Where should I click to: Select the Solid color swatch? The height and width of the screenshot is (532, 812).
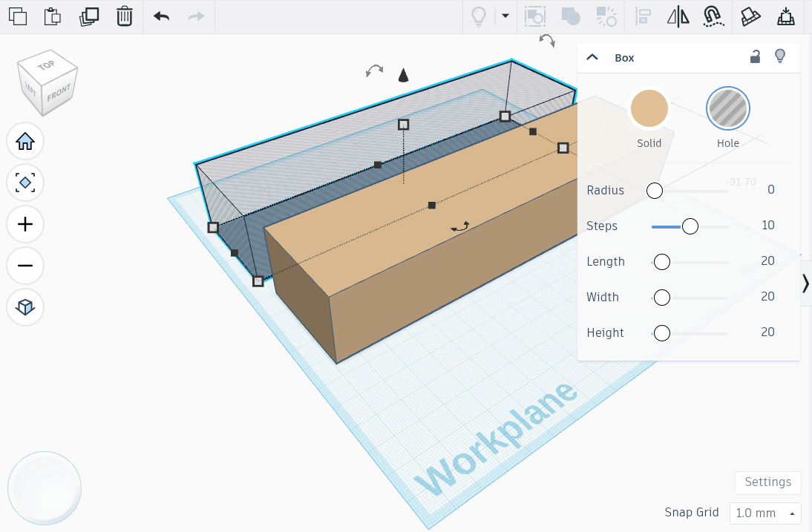(x=649, y=108)
